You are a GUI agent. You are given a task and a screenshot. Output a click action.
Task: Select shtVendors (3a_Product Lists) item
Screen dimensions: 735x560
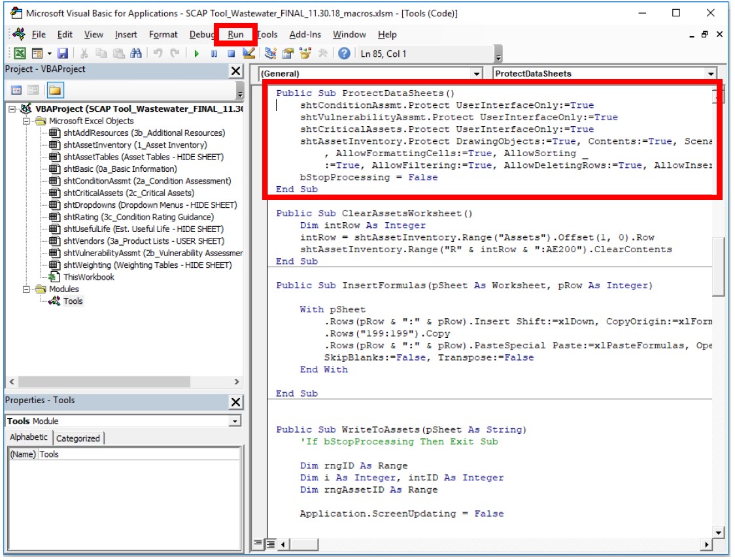(x=143, y=241)
